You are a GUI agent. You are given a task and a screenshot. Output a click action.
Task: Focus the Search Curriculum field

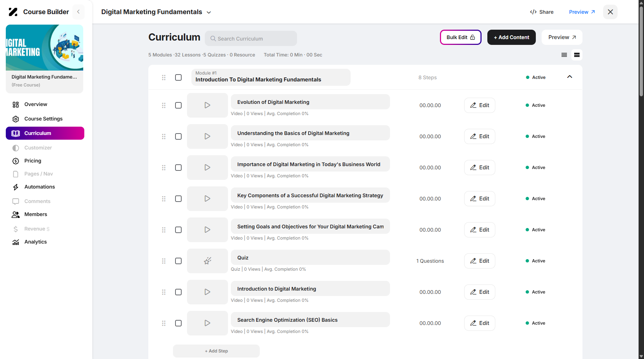point(251,38)
